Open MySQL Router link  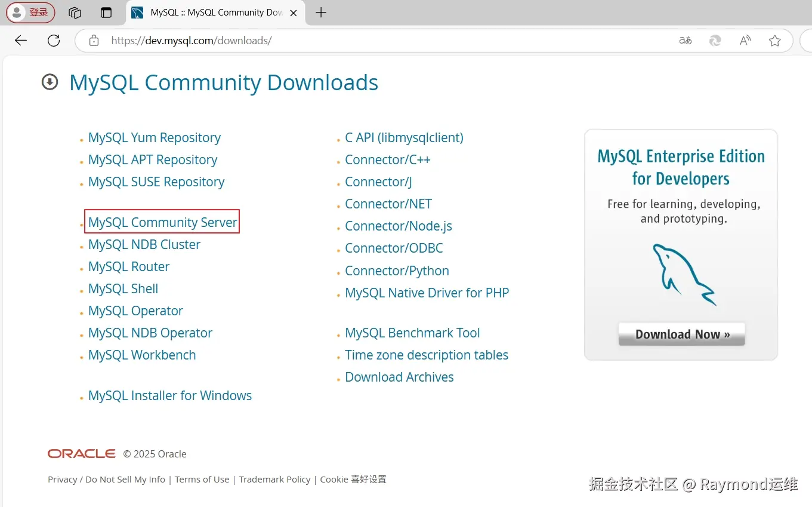click(129, 266)
